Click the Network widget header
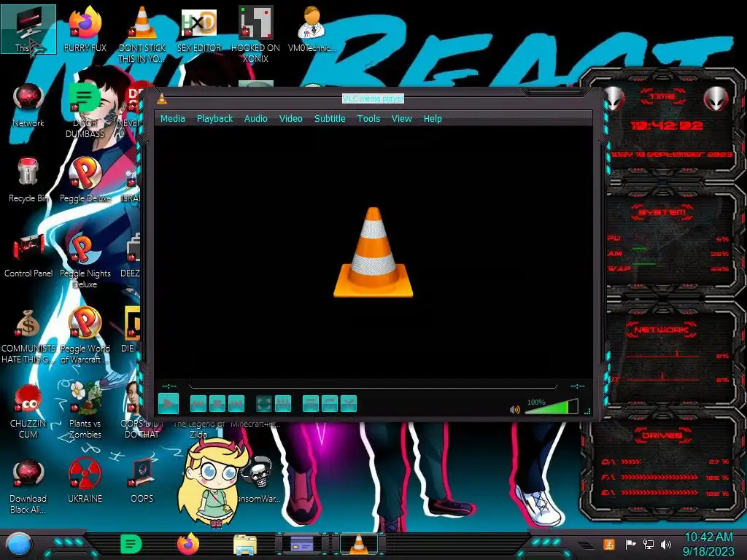The height and width of the screenshot is (560, 747). tap(662, 330)
